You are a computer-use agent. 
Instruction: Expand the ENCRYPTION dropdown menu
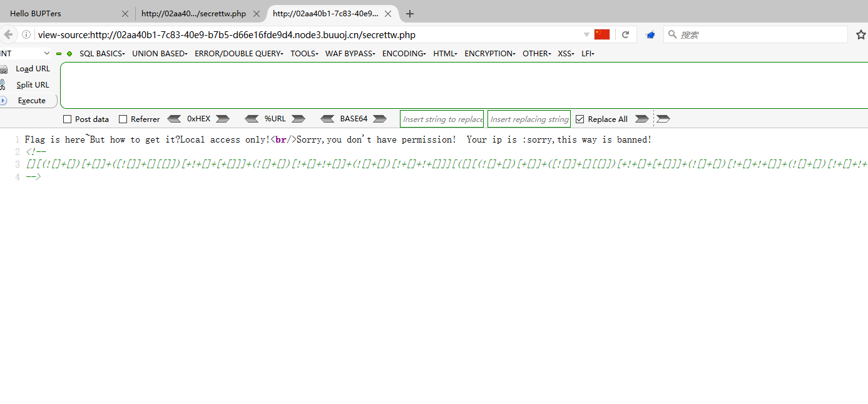tap(489, 54)
